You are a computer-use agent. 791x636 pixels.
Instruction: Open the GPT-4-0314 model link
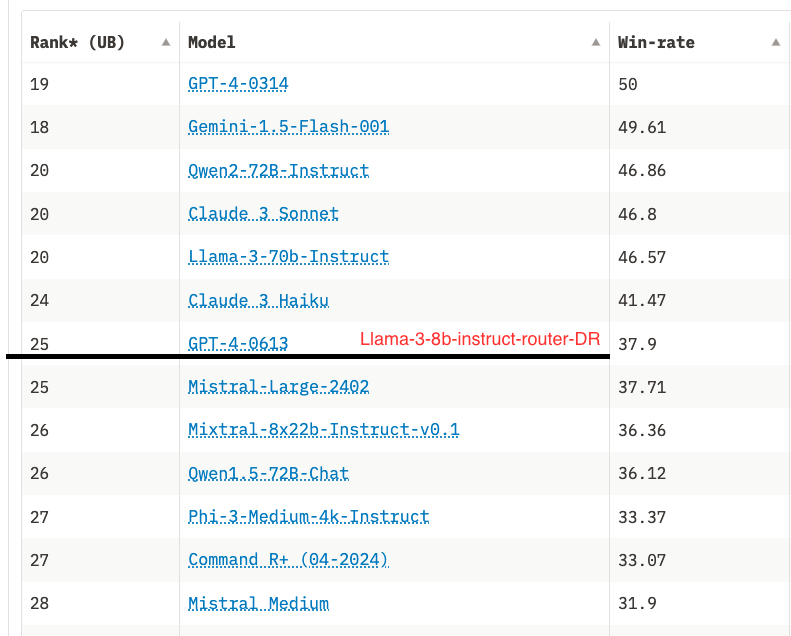click(238, 84)
